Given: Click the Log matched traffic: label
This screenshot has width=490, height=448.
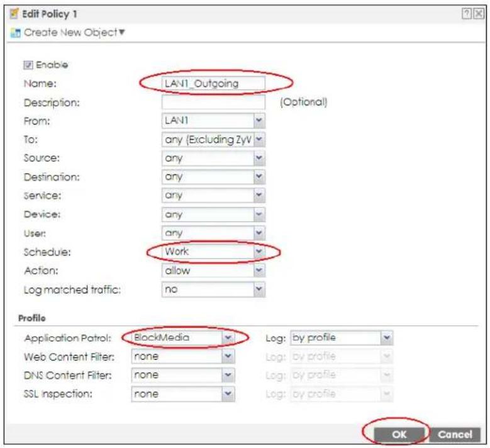Looking at the screenshot, I should (x=72, y=290).
